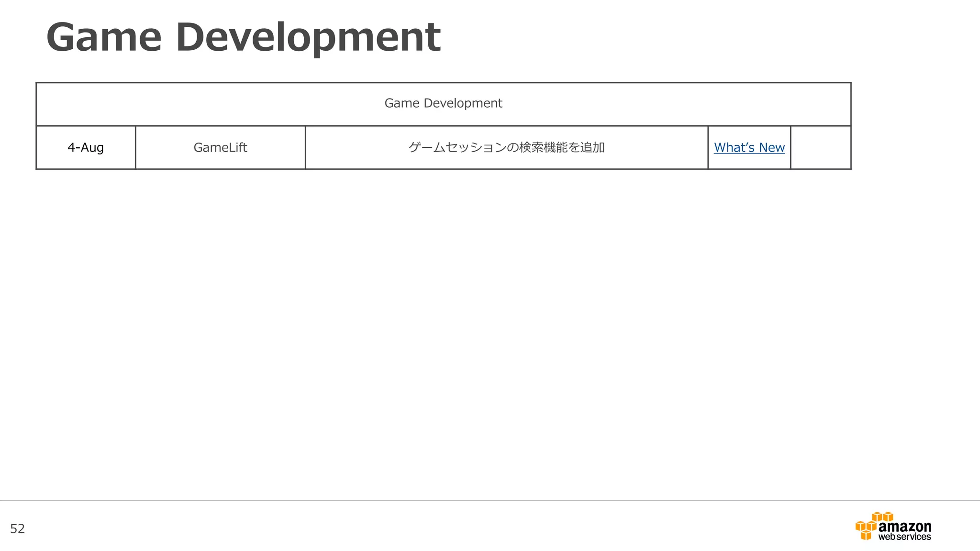Click the Game Development table header row
Screen dimensions: 980x551
pos(443,104)
